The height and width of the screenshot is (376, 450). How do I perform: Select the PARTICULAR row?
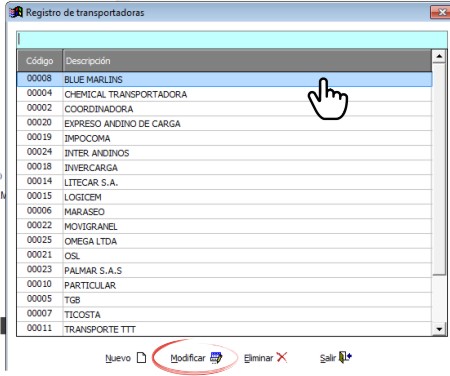[x=224, y=285]
